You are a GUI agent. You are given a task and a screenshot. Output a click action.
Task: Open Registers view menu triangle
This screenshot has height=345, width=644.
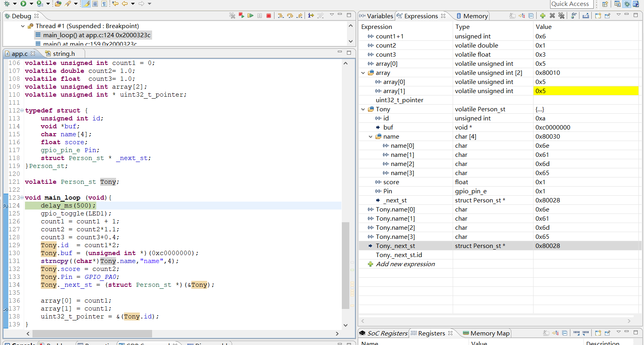click(x=619, y=332)
